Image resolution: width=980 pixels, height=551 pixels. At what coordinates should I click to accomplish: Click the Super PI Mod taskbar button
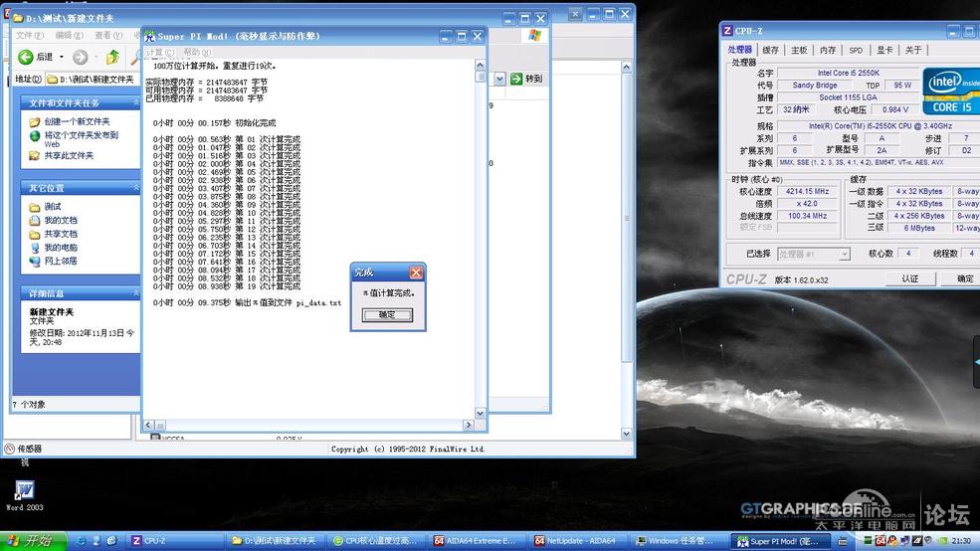[x=781, y=541]
